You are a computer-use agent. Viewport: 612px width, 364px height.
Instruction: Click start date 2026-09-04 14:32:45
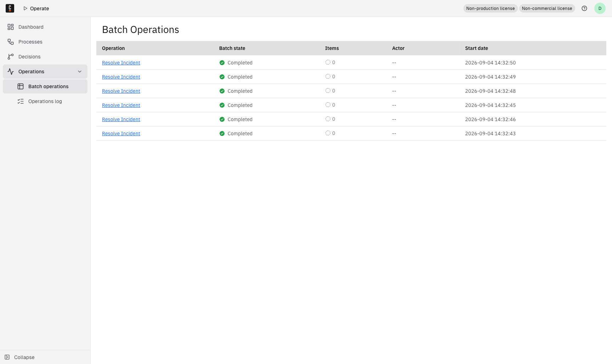[x=490, y=105]
